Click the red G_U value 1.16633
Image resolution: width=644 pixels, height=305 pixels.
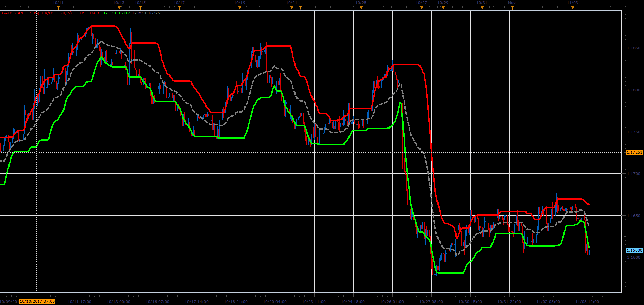88,13
